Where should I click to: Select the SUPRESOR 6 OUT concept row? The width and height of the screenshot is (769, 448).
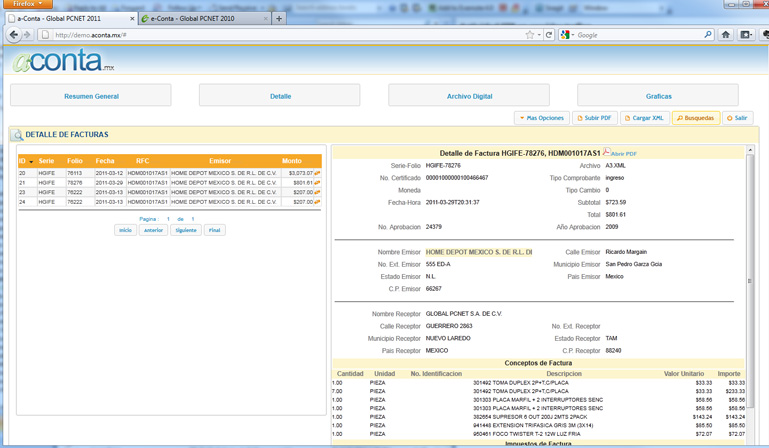538,417
